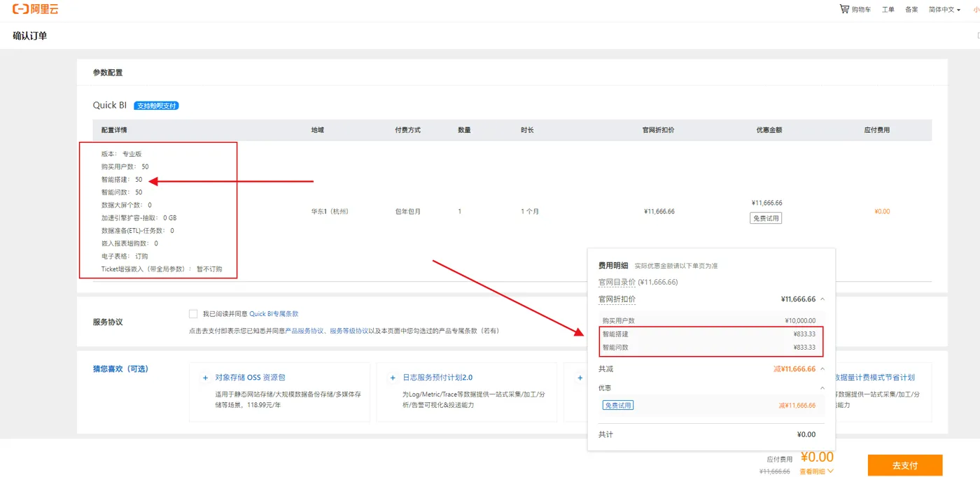Click the 官网折扣价 column header
980x477 pixels.
659,130
